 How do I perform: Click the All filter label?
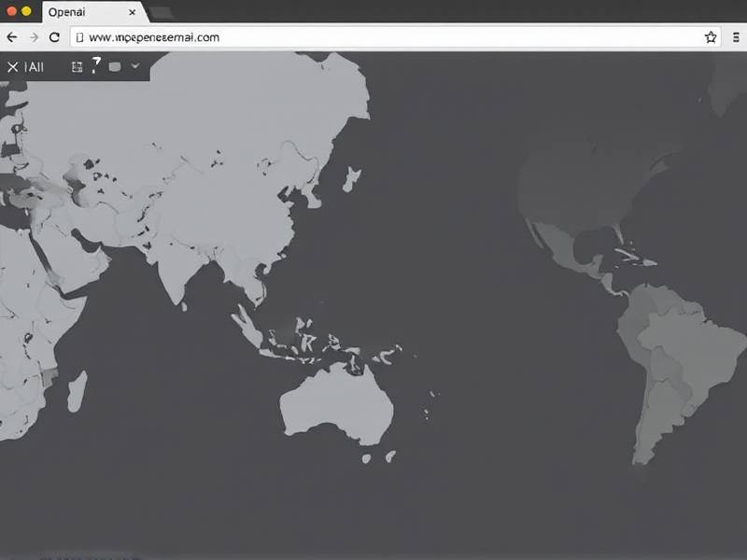coord(35,67)
